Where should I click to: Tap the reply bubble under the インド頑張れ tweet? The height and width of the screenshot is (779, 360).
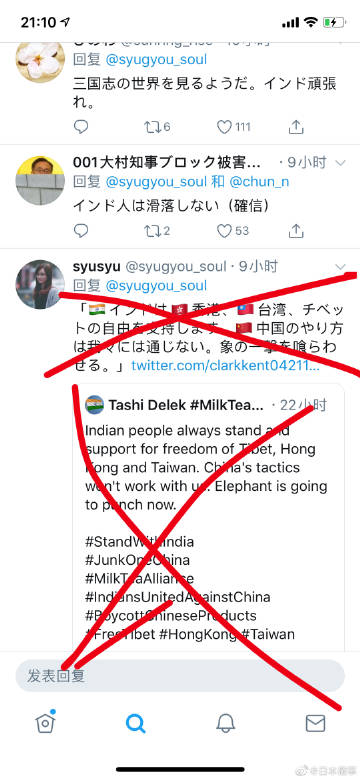[81, 127]
